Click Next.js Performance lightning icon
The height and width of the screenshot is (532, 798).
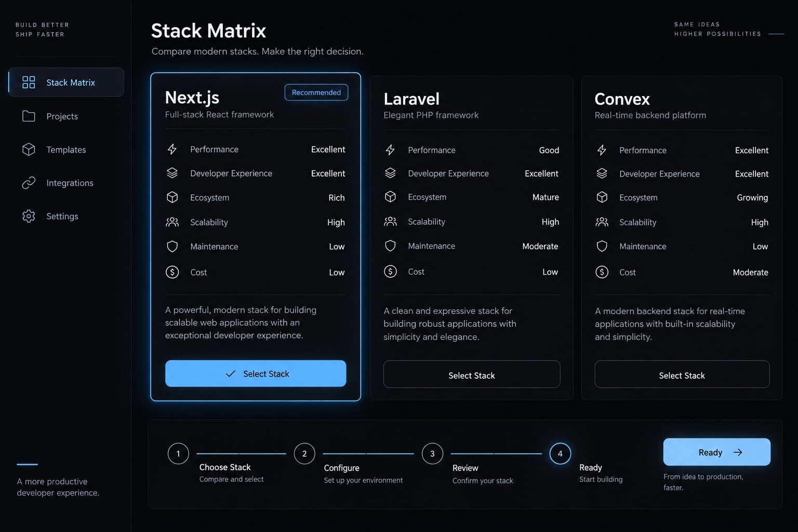[x=172, y=149]
